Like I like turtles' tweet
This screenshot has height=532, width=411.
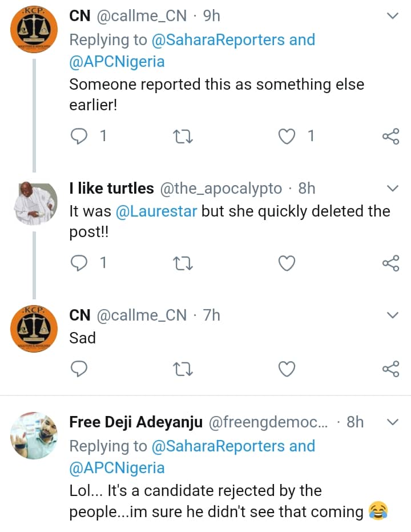pyautogui.click(x=287, y=263)
